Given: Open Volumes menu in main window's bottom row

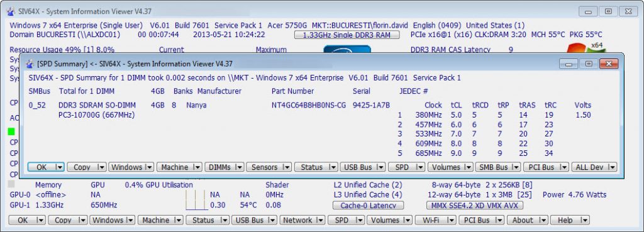Looking at the screenshot, I should click(x=389, y=220).
